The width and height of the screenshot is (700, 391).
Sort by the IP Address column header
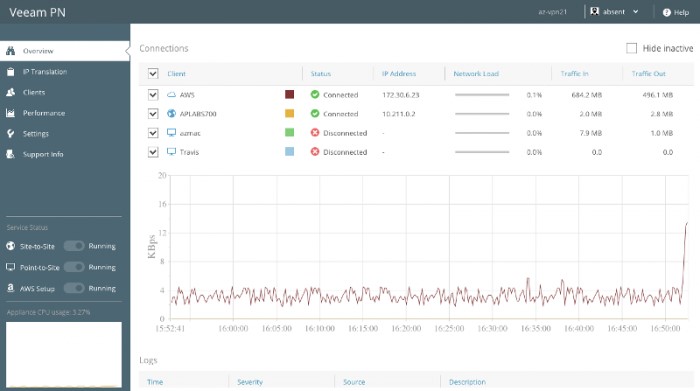399,74
